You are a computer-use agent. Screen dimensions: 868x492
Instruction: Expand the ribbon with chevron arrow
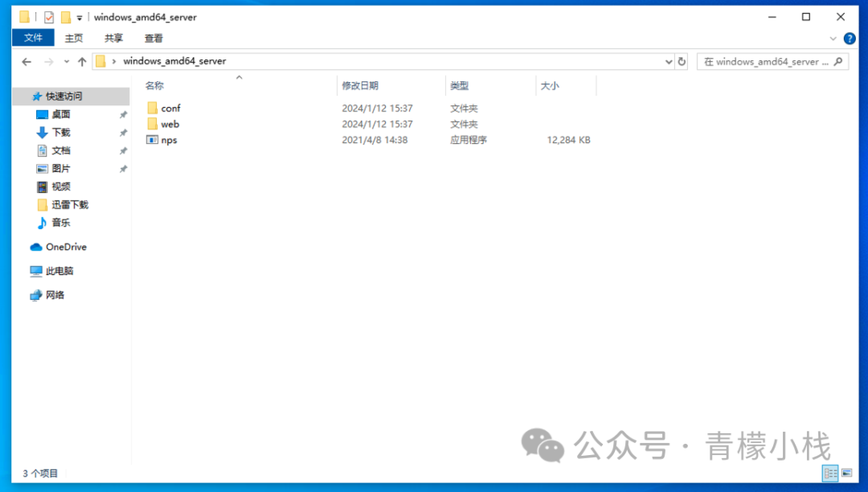tap(833, 39)
